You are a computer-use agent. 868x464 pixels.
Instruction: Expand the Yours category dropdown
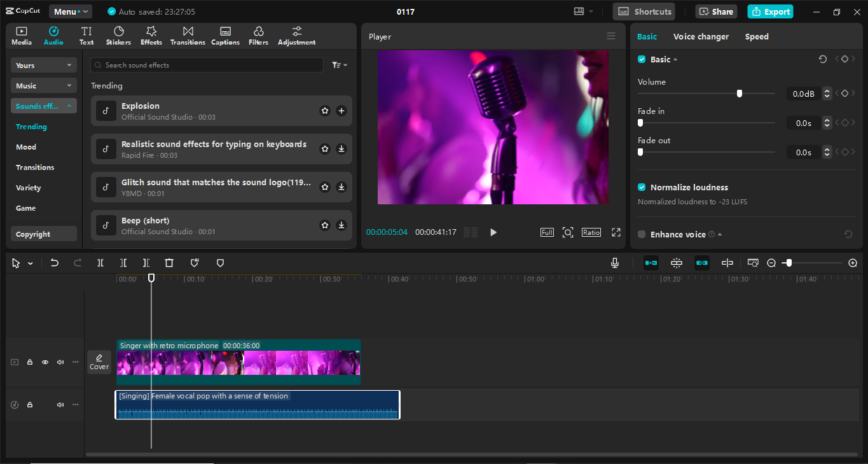44,66
